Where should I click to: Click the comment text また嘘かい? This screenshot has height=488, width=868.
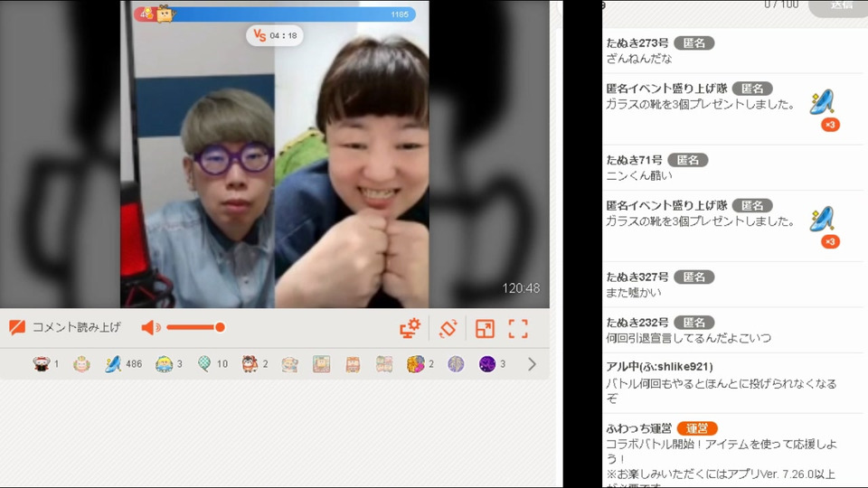coord(633,292)
